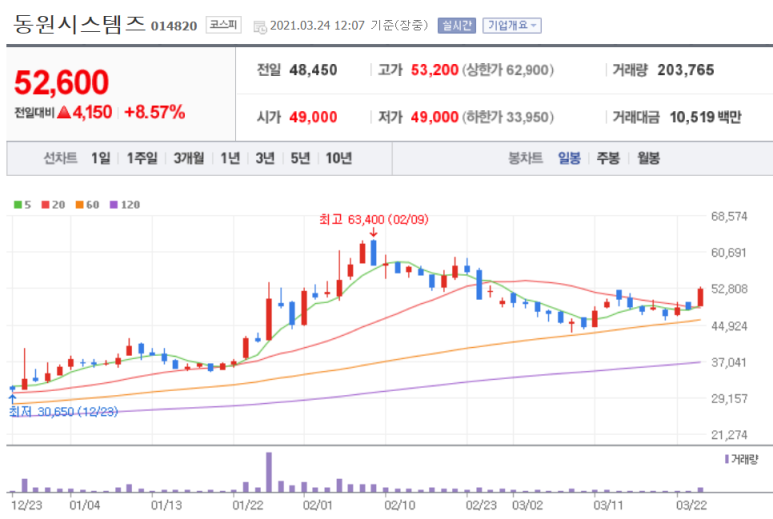
Task: Select the 1주일 line chart tab
Action: coord(142,158)
